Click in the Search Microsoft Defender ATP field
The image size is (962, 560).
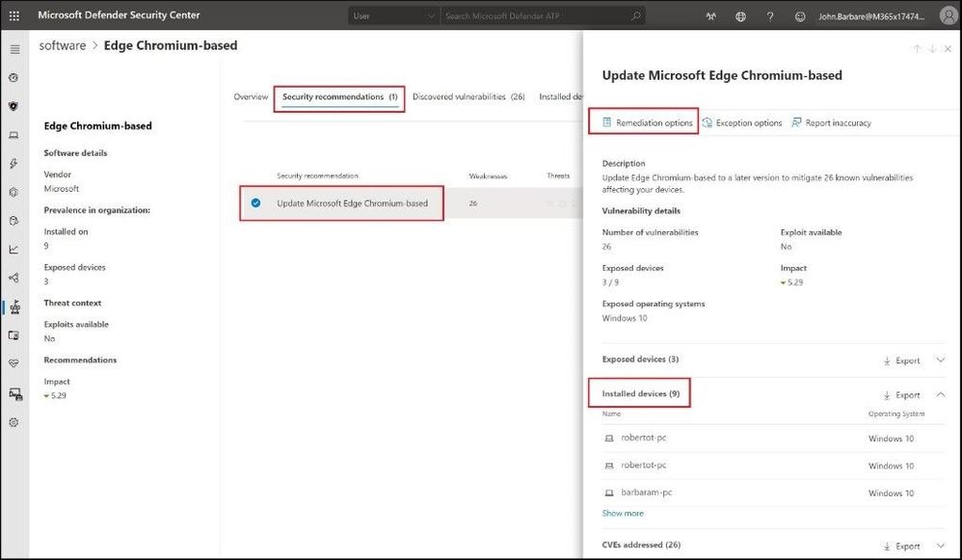coord(543,16)
